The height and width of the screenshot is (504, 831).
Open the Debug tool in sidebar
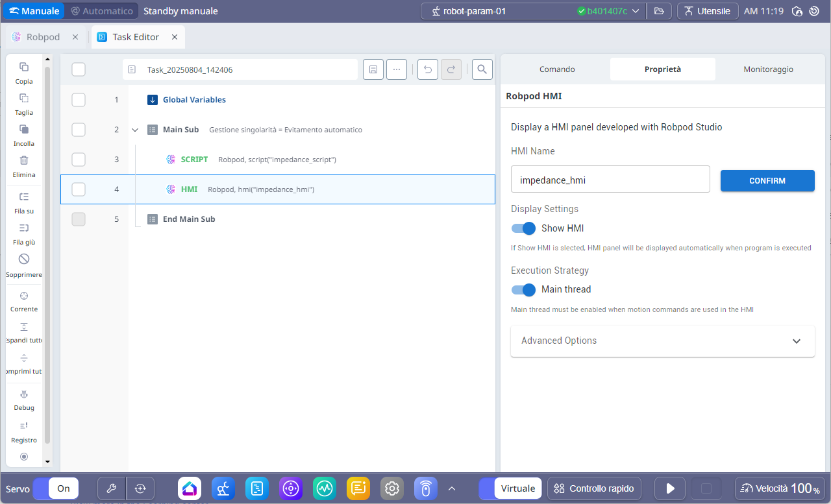pos(24,394)
